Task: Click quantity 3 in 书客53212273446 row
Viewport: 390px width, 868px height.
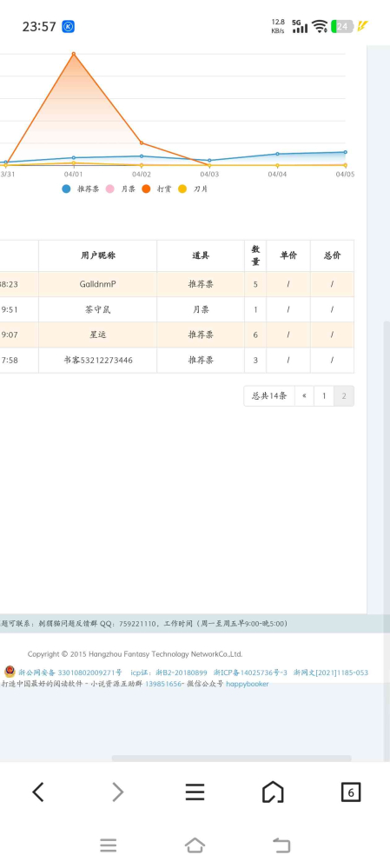Action: (x=255, y=361)
